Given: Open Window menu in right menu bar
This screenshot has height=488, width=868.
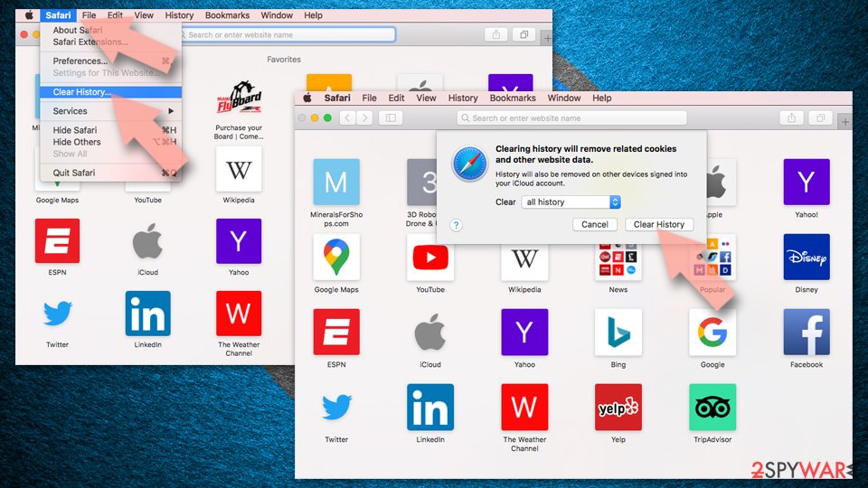Looking at the screenshot, I should pos(563,98).
